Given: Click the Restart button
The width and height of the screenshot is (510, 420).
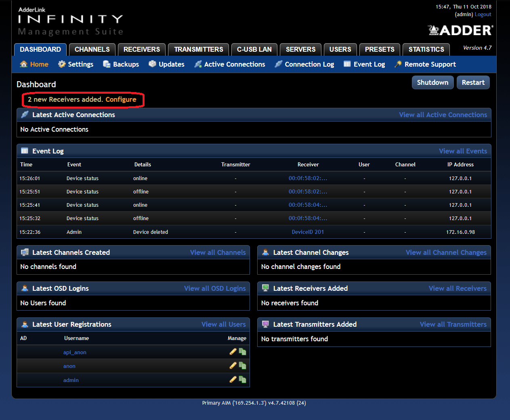Looking at the screenshot, I should pyautogui.click(x=473, y=82).
